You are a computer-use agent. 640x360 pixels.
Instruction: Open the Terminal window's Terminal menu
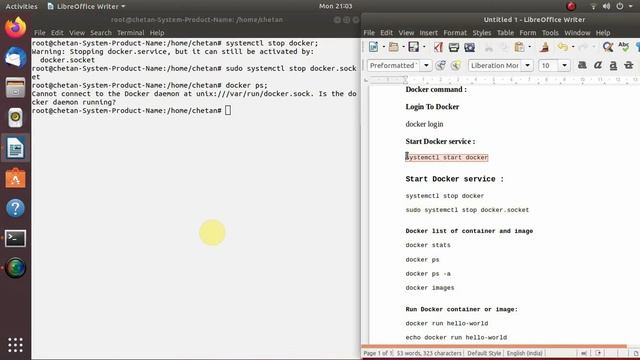(x=131, y=33)
